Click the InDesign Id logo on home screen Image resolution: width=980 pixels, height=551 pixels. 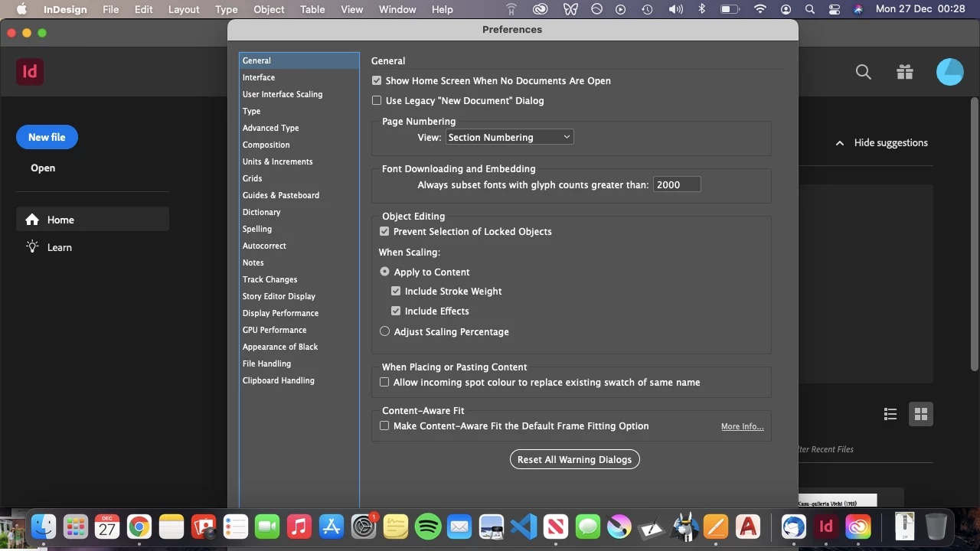coord(30,72)
